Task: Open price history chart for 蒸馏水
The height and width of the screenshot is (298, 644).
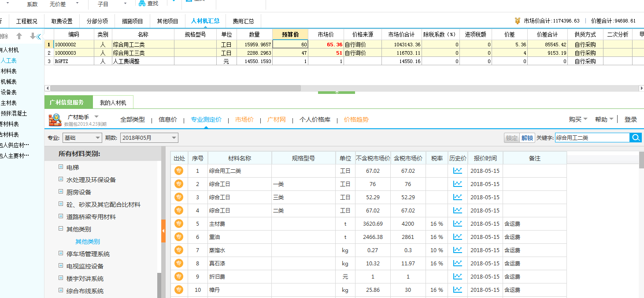Action: click(458, 250)
